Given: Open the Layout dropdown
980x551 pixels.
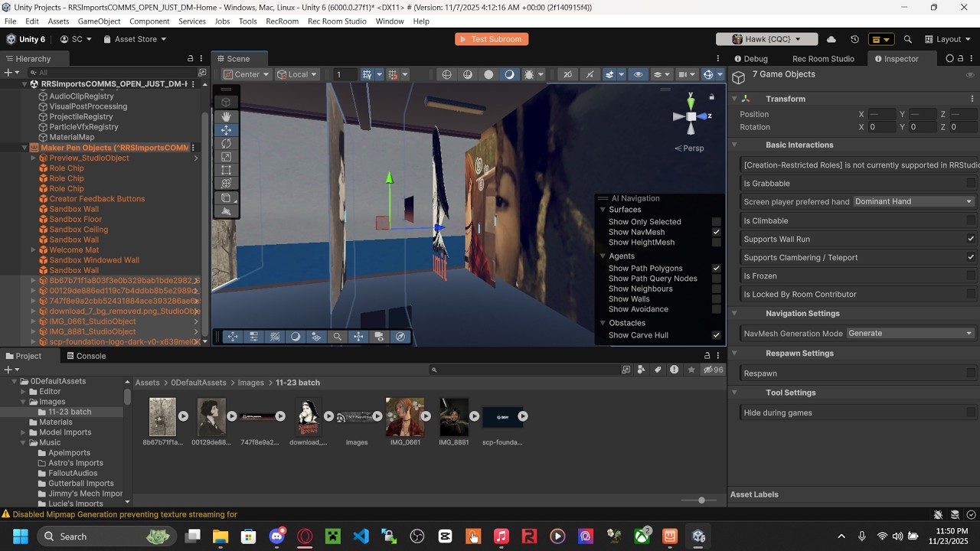Looking at the screenshot, I should pos(947,39).
